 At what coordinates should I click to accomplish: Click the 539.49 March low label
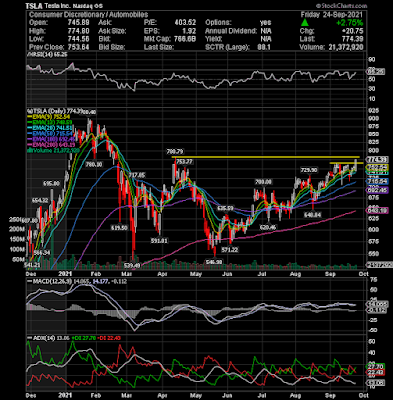point(131,265)
